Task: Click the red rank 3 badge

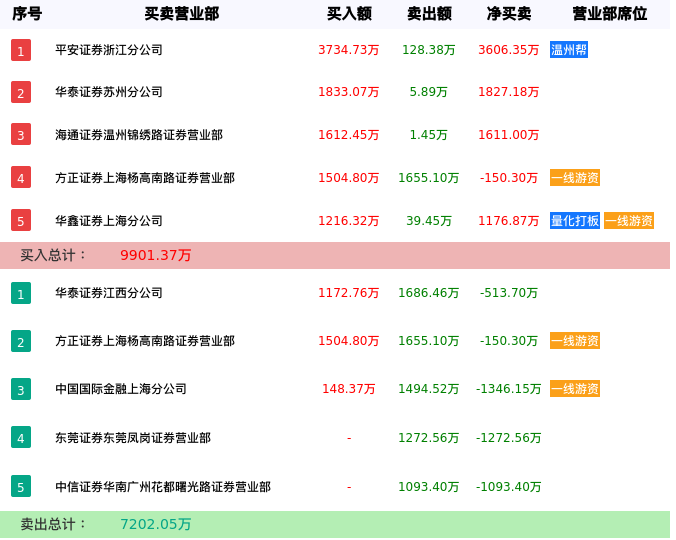Action: coord(21,135)
